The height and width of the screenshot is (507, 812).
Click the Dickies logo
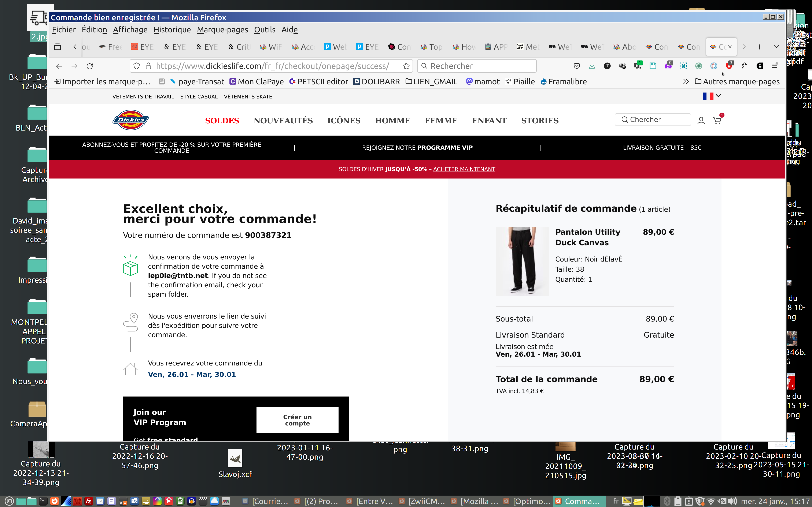tap(130, 120)
